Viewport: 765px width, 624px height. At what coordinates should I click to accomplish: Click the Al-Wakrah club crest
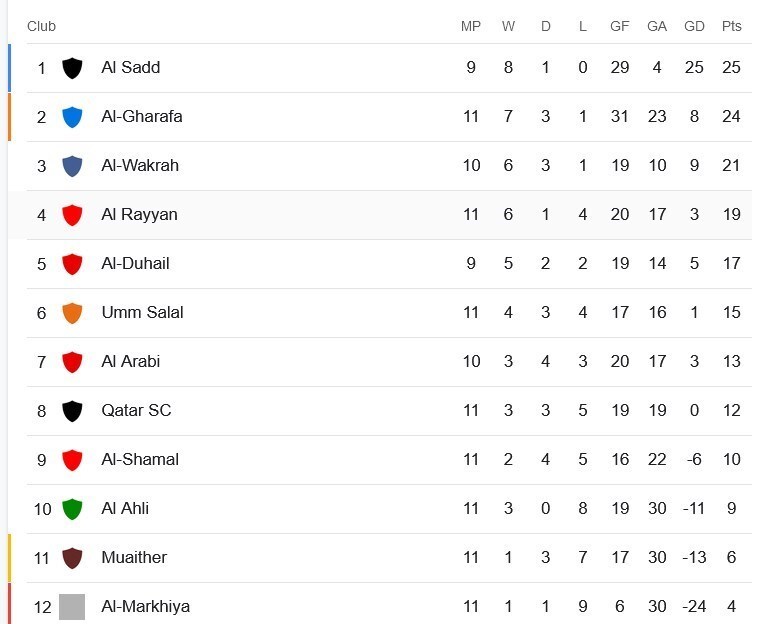tap(72, 166)
